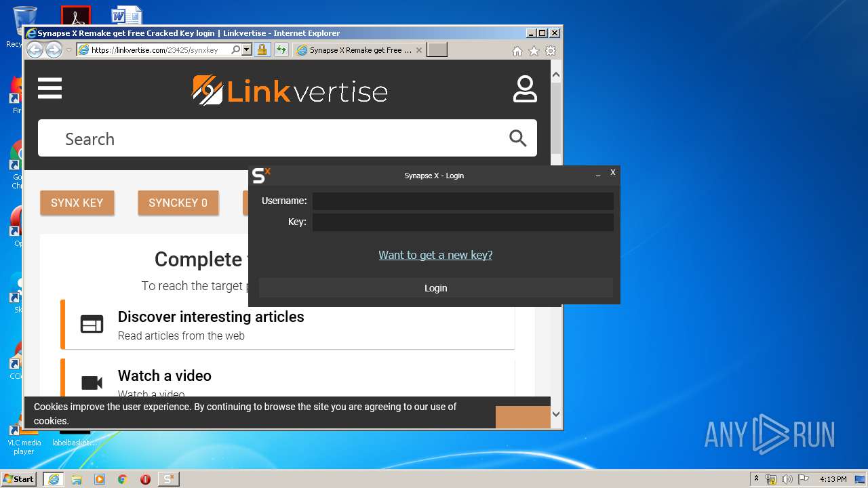This screenshot has height=488, width=868.
Task: Open Internet Explorer favorites star
Action: coord(534,51)
